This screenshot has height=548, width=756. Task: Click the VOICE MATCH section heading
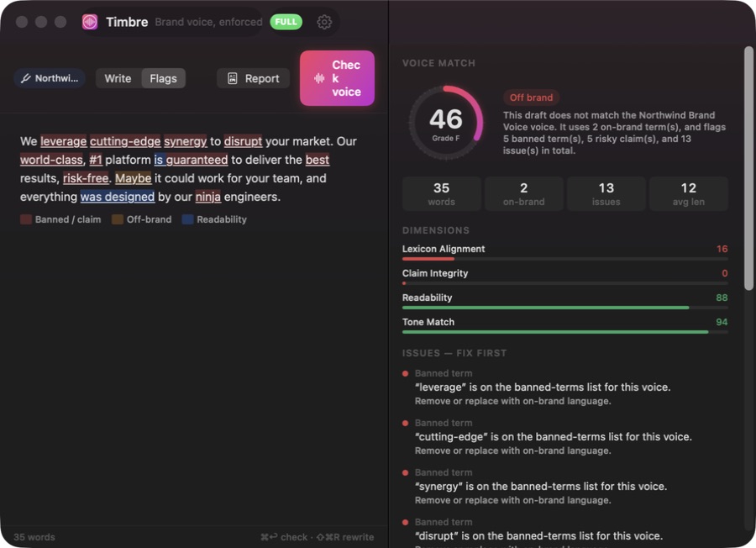[x=438, y=63]
